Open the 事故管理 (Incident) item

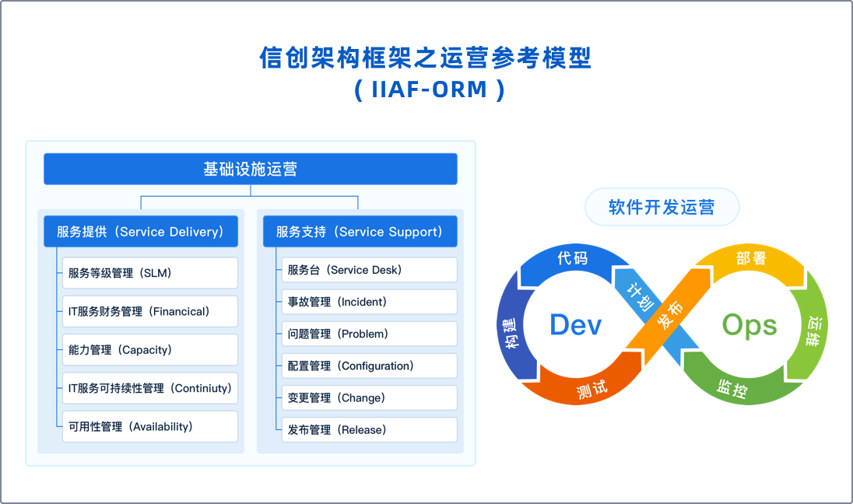pyautogui.click(x=369, y=302)
